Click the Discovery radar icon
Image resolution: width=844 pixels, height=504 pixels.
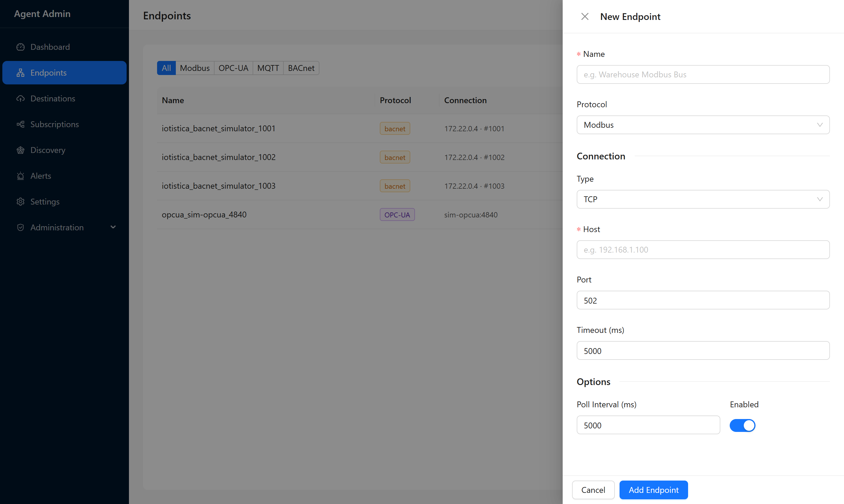(x=21, y=150)
